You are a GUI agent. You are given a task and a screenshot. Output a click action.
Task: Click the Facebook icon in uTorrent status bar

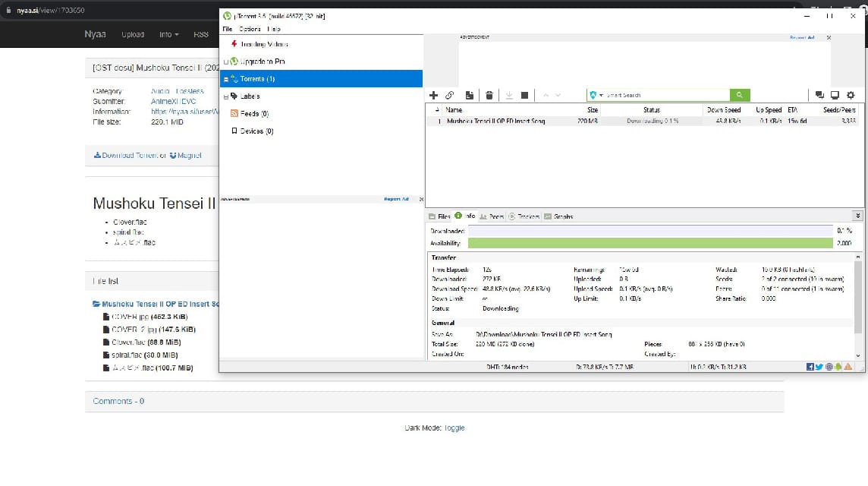click(810, 367)
